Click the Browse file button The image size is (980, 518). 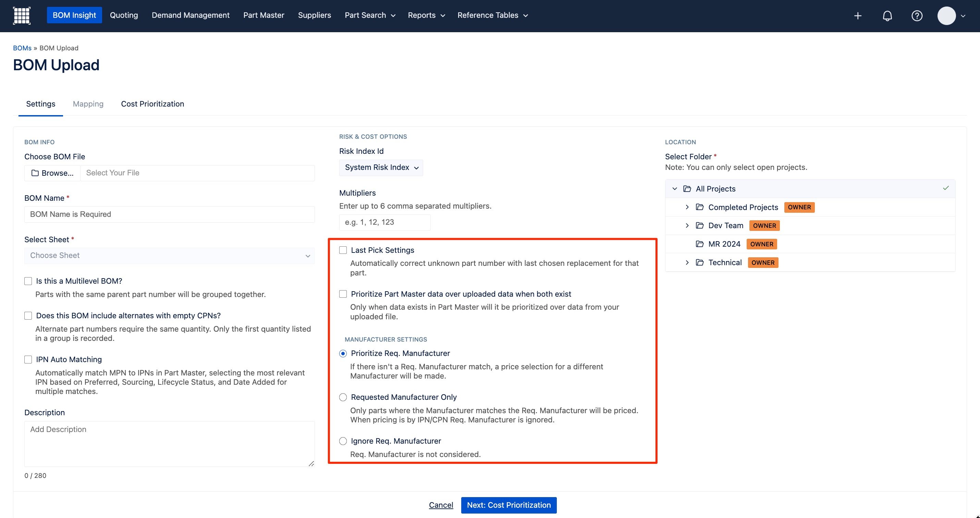pos(52,173)
